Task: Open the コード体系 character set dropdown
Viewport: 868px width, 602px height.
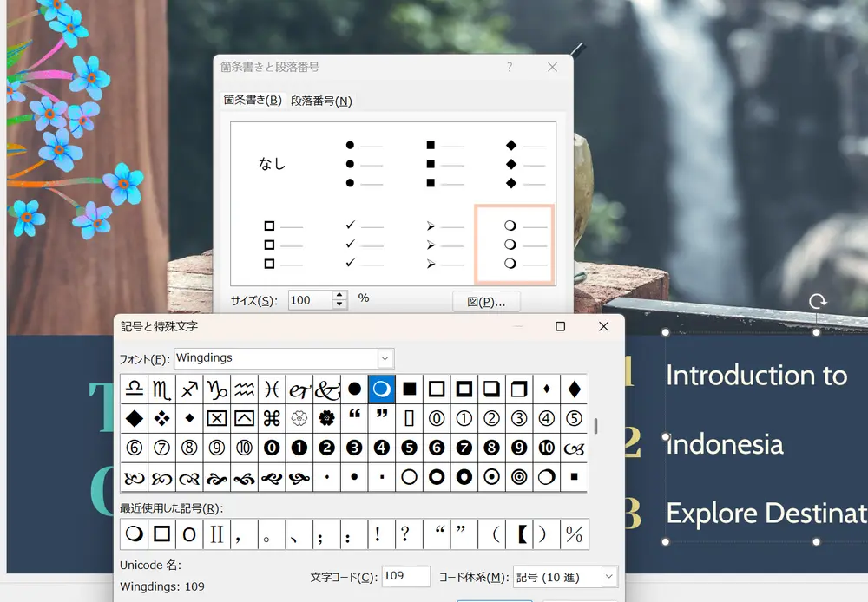Action: (x=609, y=577)
